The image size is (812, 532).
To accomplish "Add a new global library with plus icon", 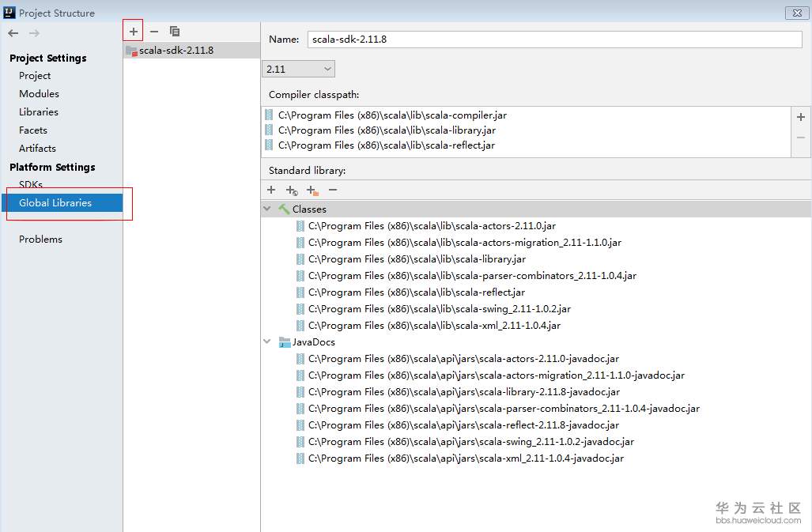I will [x=133, y=32].
